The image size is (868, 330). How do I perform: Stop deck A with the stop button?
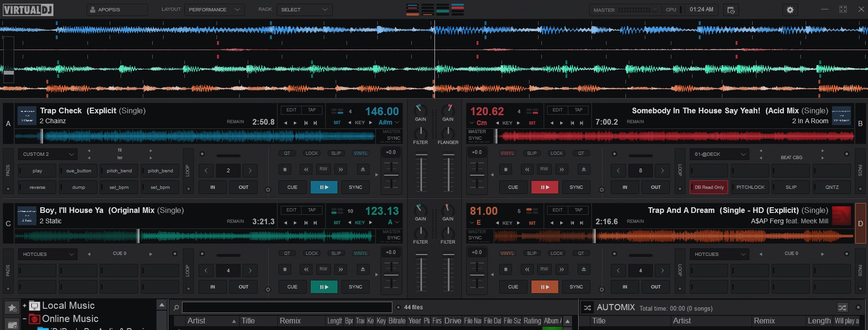[x=285, y=169]
